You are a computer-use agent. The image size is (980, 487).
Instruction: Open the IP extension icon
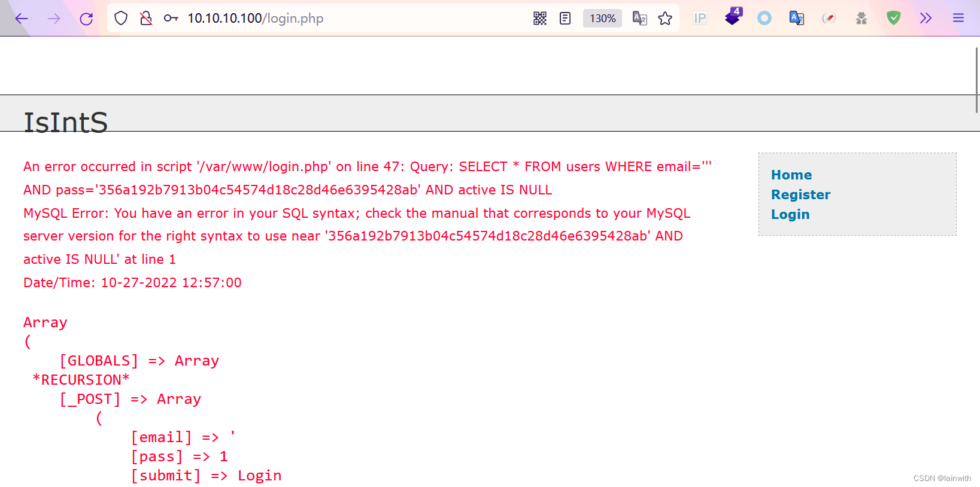pyautogui.click(x=700, y=19)
